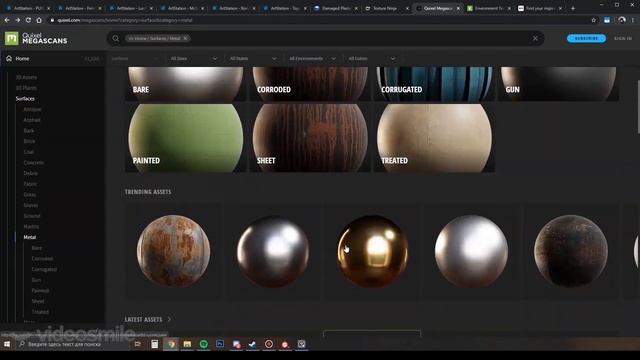Open the Bare metal category tile
The image size is (640, 360).
(x=185, y=84)
